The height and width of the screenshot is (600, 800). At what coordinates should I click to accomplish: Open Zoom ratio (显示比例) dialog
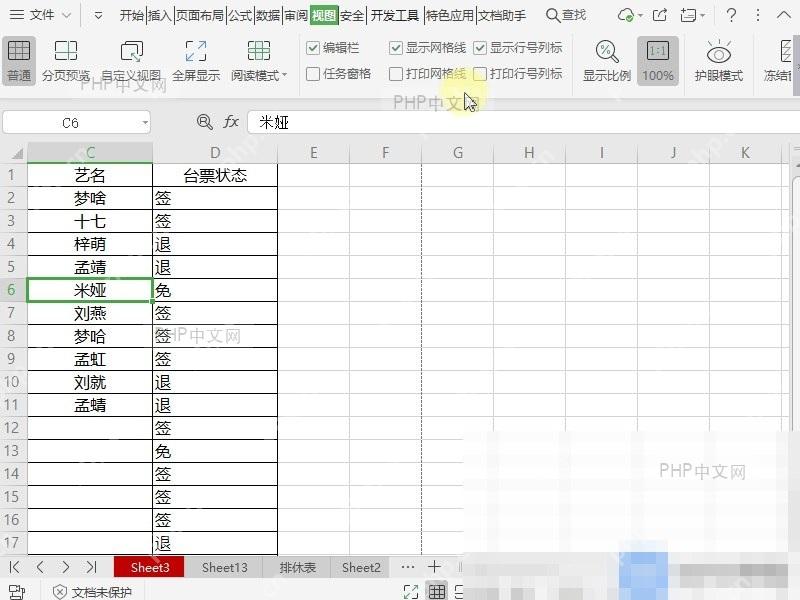click(607, 61)
